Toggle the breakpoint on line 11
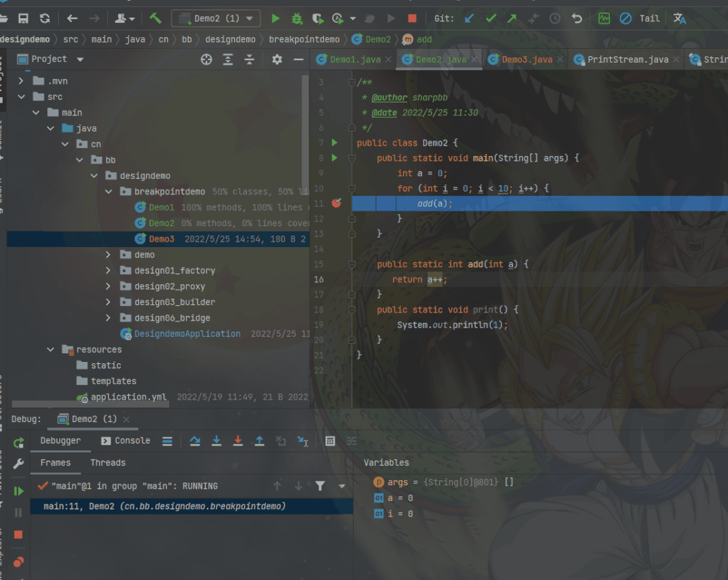The height and width of the screenshot is (580, 728). (x=337, y=203)
